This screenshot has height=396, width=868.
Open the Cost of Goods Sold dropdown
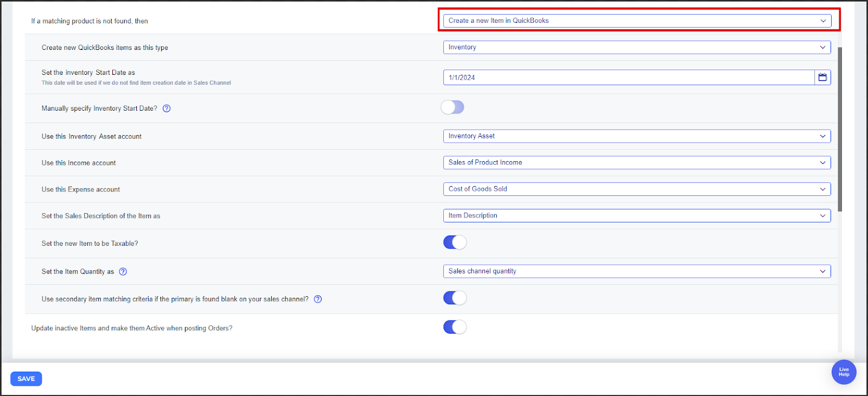point(637,189)
